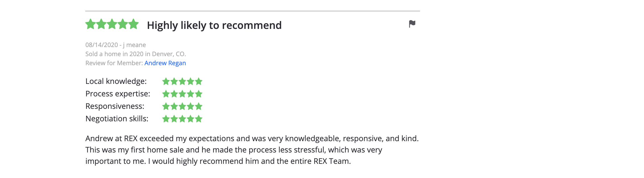Open Andrew Regan's member profile link
644x178 pixels.
(x=165, y=63)
